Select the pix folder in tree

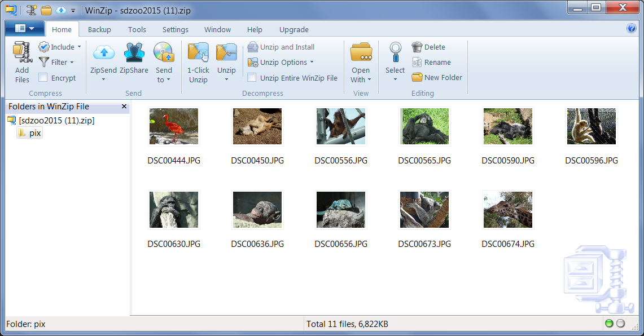coord(34,133)
